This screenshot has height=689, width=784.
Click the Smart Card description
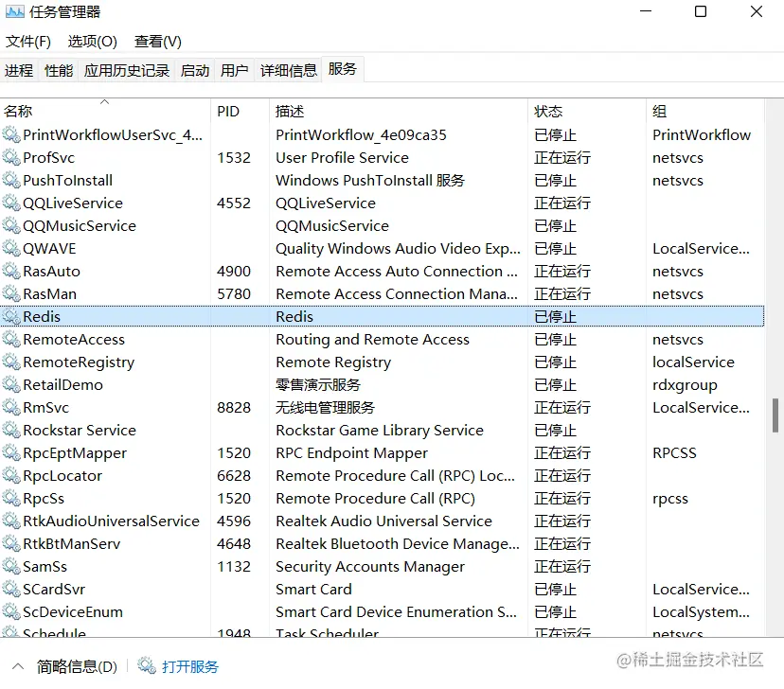point(313,589)
